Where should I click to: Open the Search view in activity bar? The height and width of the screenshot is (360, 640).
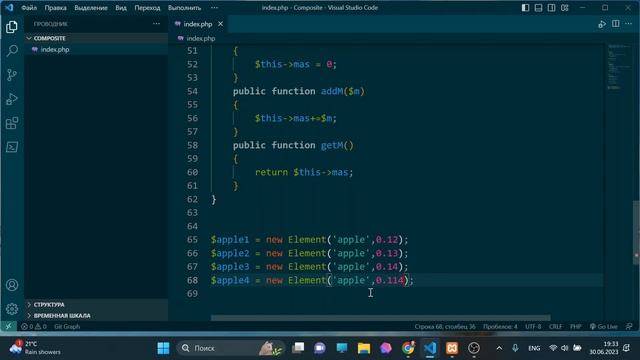click(x=12, y=51)
